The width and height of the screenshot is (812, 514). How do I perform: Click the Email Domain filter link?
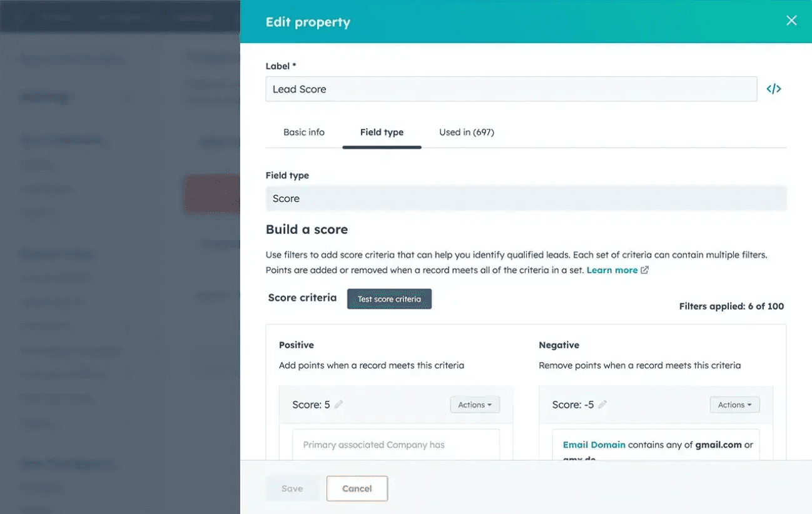pyautogui.click(x=593, y=445)
